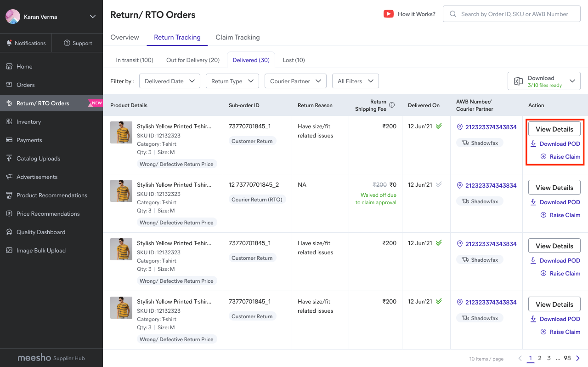Click the Karan Verma profile avatar
Image resolution: width=588 pixels, height=367 pixels.
[x=13, y=17]
